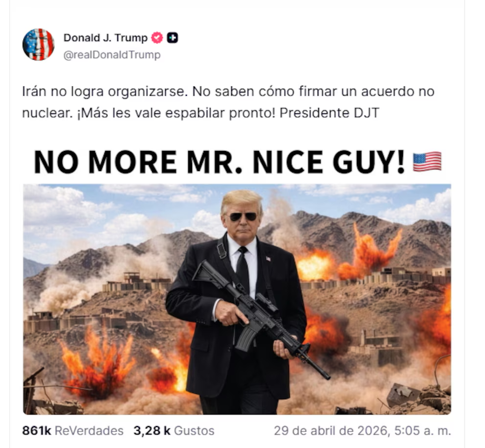Click the 5:05 a. m. time text
Screen dimensions: 485x448
[422, 430]
